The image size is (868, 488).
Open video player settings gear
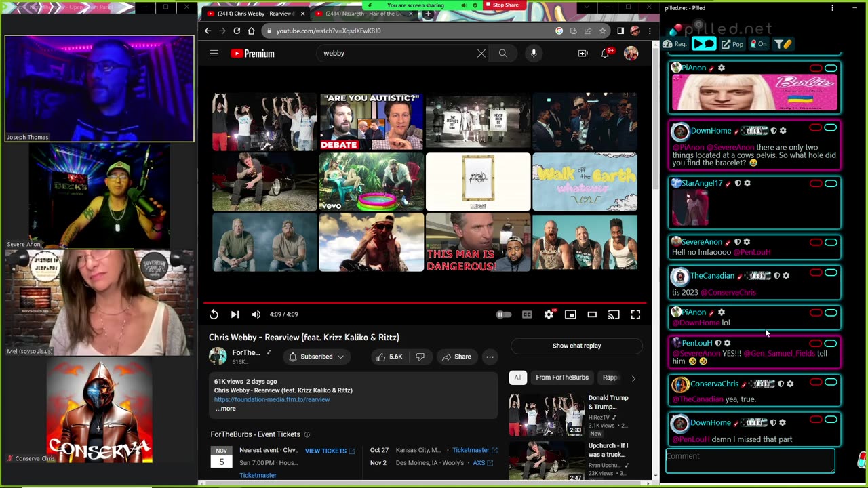[549, 314]
